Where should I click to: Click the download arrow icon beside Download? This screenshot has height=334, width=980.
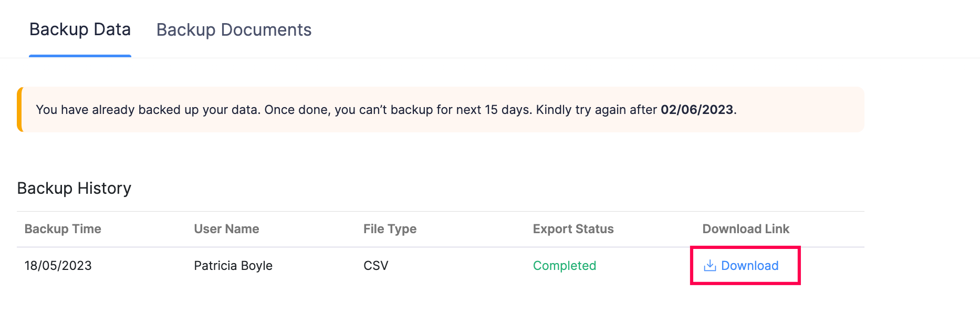click(x=710, y=266)
